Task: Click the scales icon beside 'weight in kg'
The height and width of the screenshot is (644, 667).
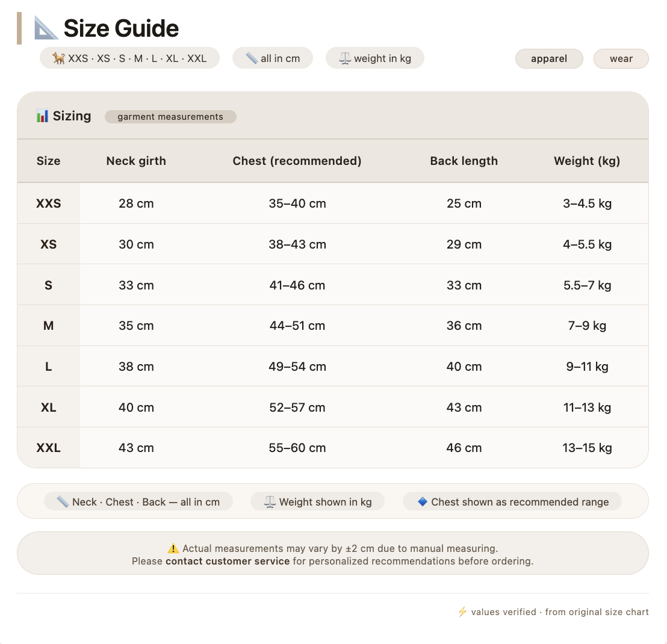Action: [x=345, y=58]
